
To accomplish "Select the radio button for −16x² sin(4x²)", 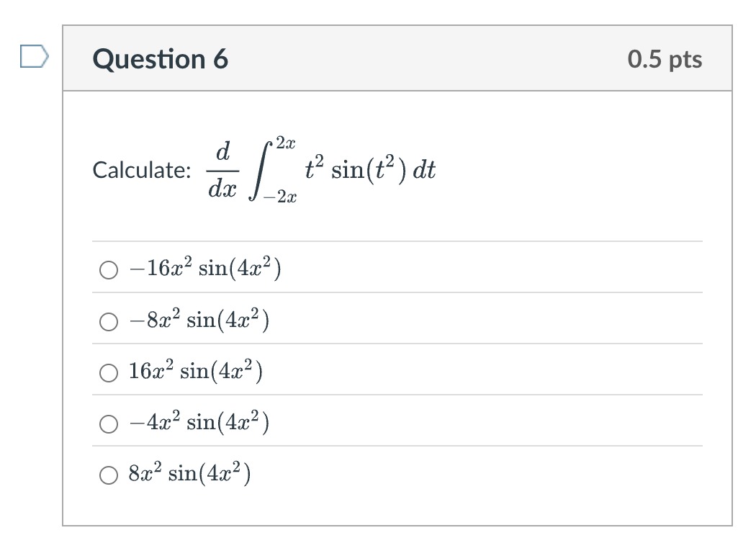I will point(109,270).
